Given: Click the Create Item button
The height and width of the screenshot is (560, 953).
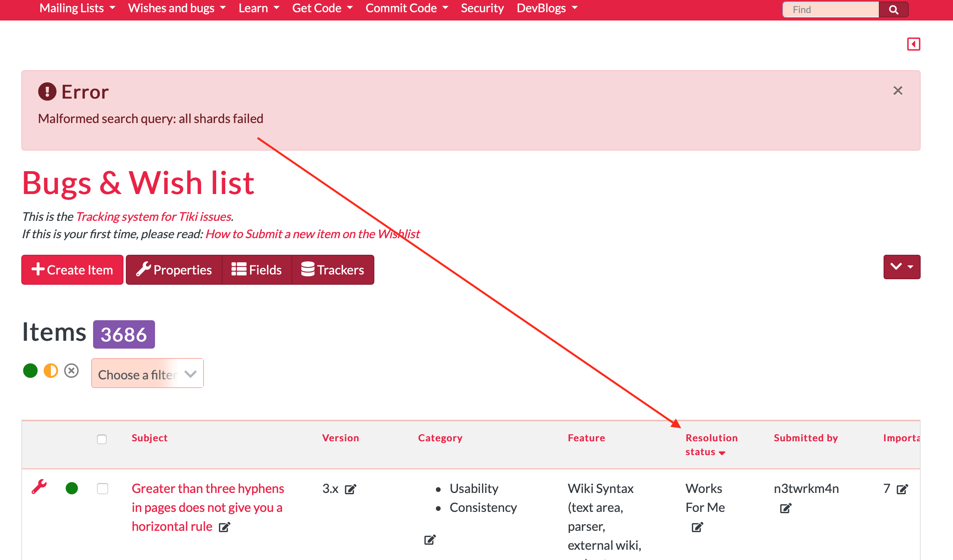Looking at the screenshot, I should click(72, 270).
